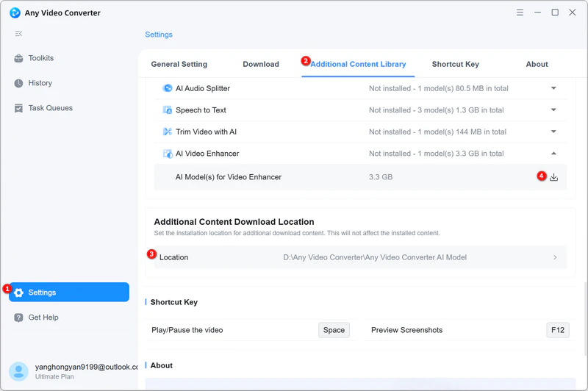588x391 pixels.
Task: Click the Task Queues checklist icon
Action: [18, 108]
